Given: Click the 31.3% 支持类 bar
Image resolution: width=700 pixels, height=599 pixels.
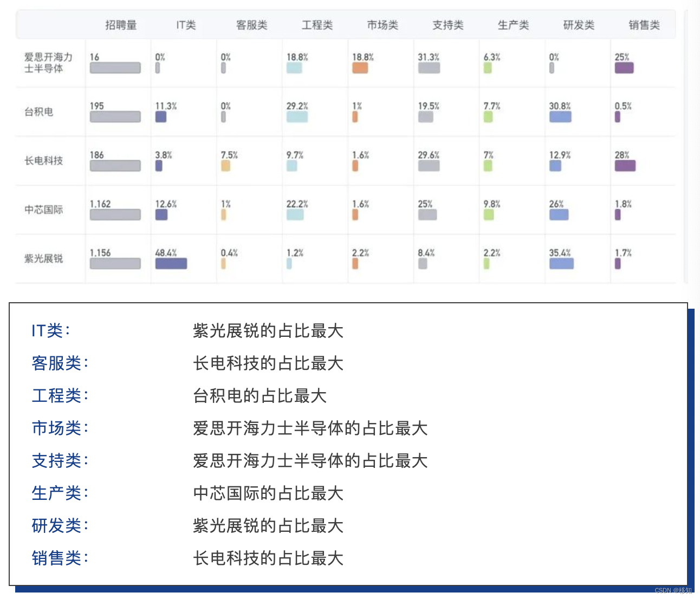Looking at the screenshot, I should pyautogui.click(x=429, y=68).
